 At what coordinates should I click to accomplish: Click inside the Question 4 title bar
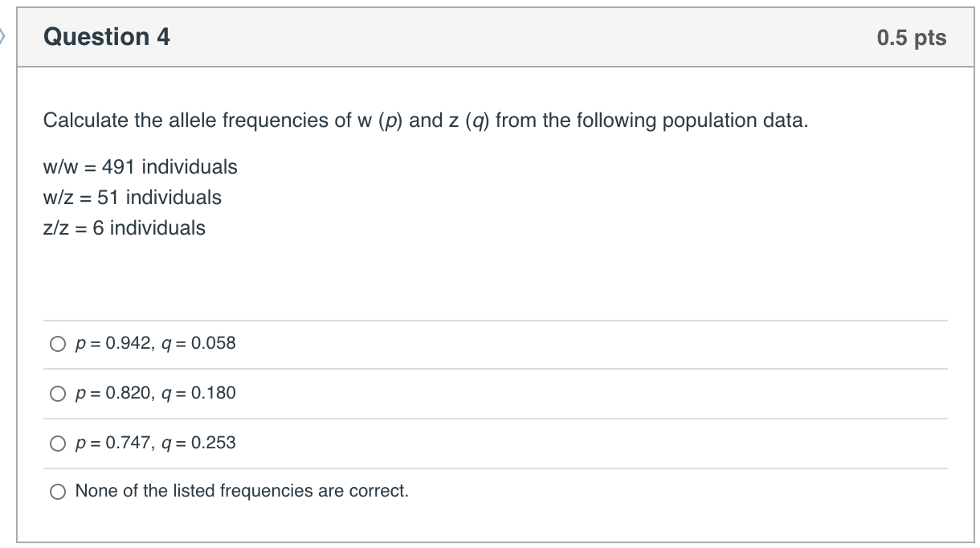[482, 37]
